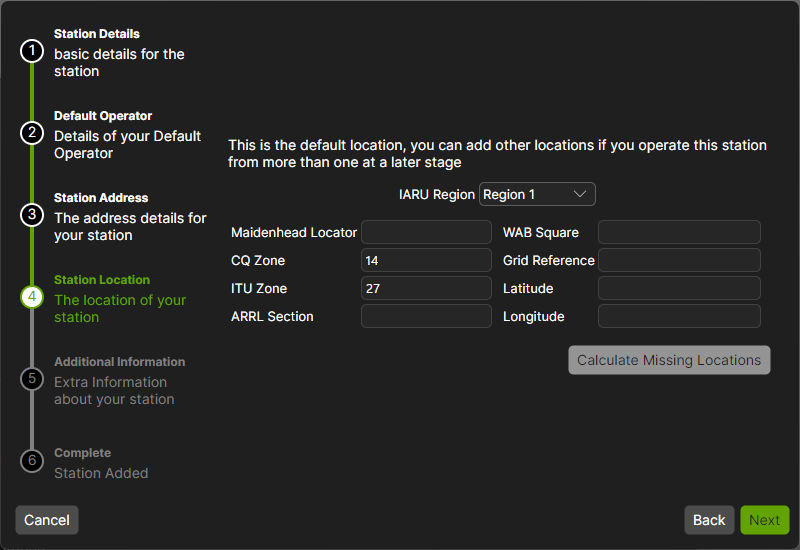Open the IARU Region dropdown
The image size is (800, 550).
537,194
